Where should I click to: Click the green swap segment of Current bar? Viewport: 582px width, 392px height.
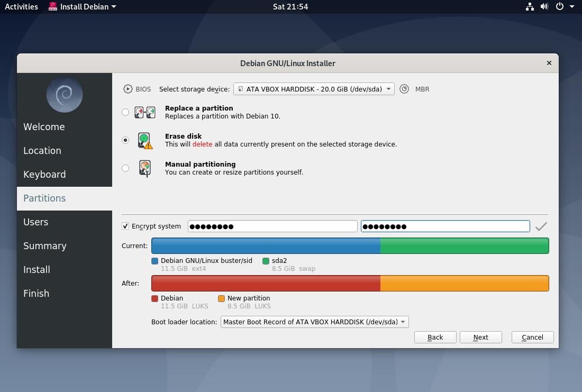(465, 246)
